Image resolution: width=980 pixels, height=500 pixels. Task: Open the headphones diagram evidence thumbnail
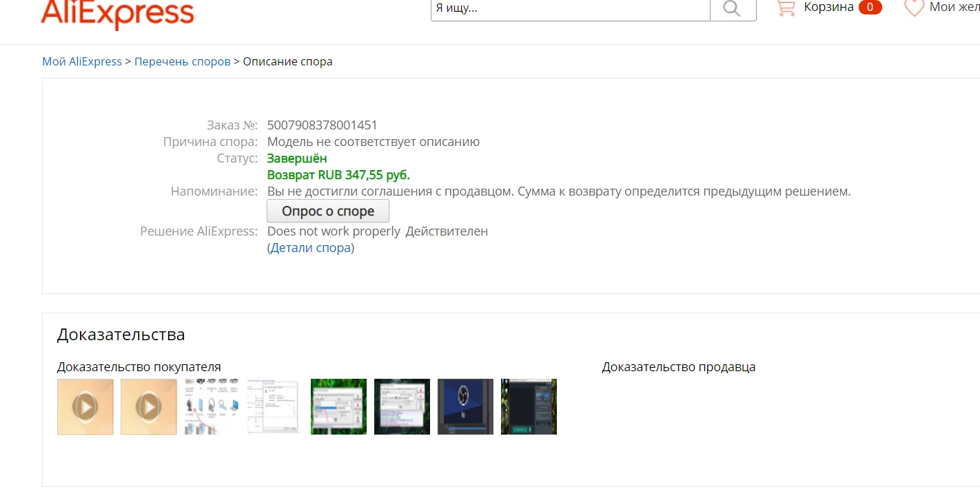pyautogui.click(x=212, y=406)
